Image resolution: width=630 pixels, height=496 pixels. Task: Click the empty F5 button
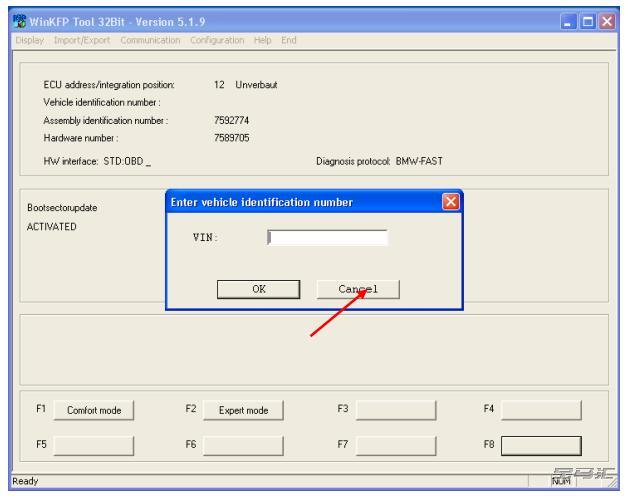93,443
